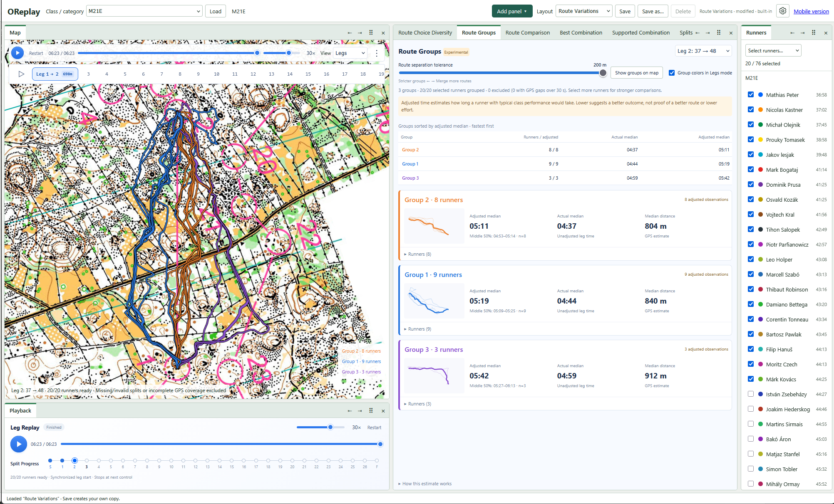Check runner István Zsebeházy

pyautogui.click(x=751, y=394)
